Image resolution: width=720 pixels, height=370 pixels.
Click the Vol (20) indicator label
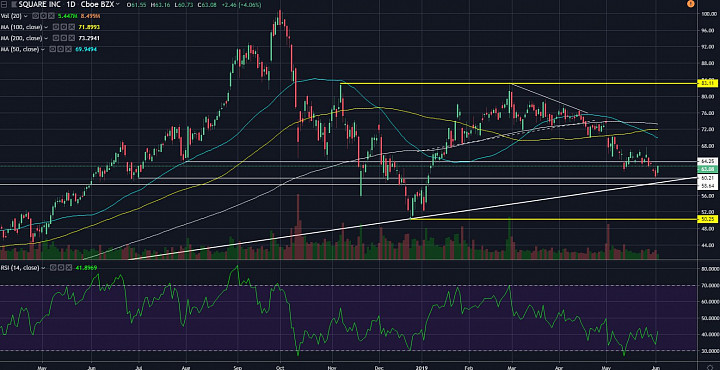pos(11,16)
